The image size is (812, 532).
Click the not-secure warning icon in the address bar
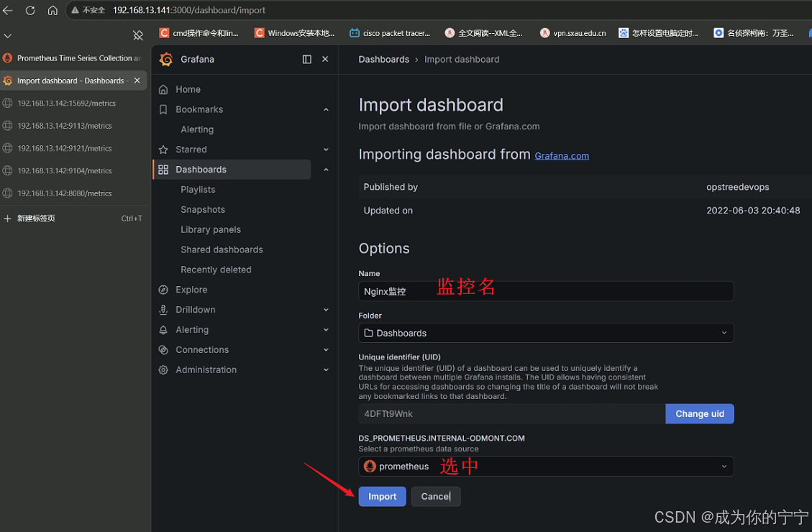pos(75,10)
